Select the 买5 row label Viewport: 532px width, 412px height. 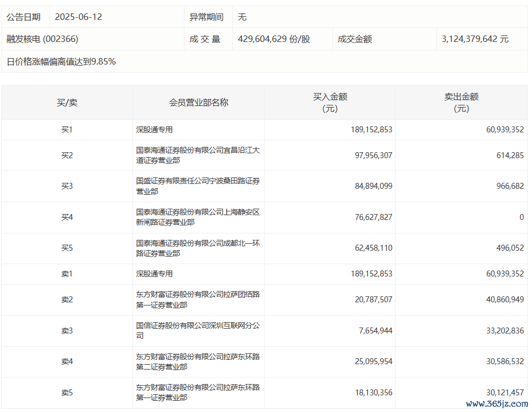pyautogui.click(x=67, y=248)
